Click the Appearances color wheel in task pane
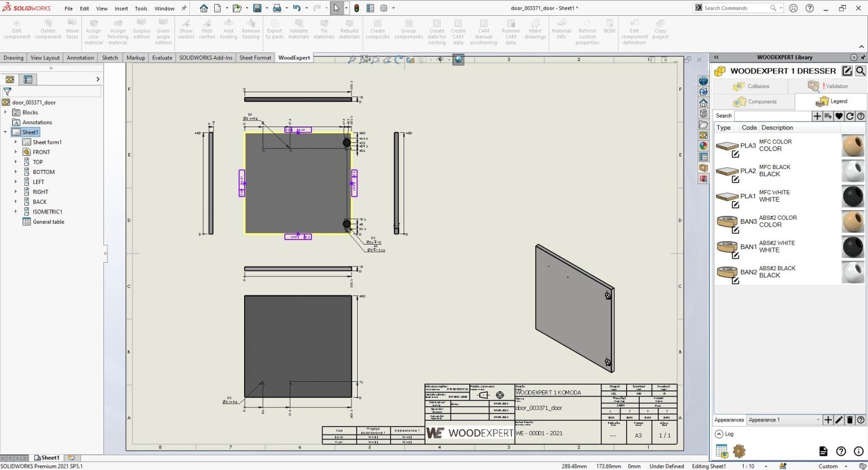868x470 pixels. point(704,146)
